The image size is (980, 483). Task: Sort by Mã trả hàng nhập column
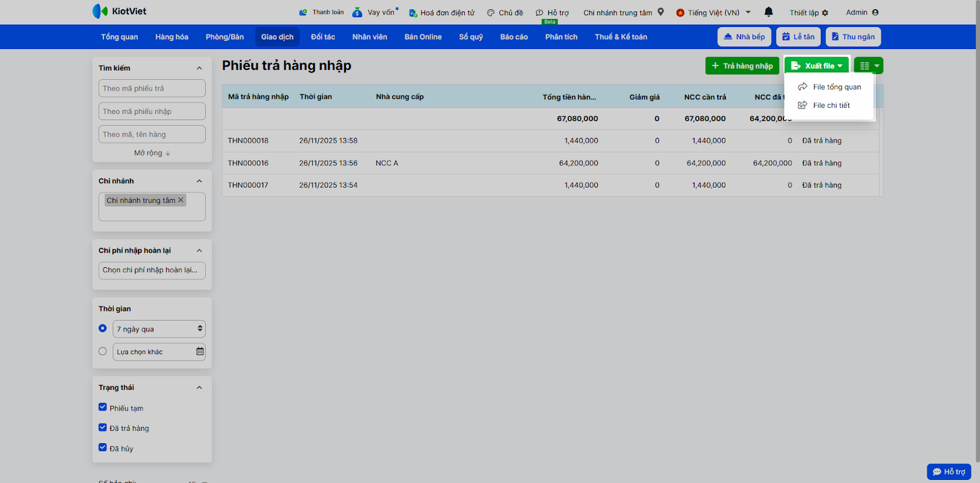tap(258, 97)
